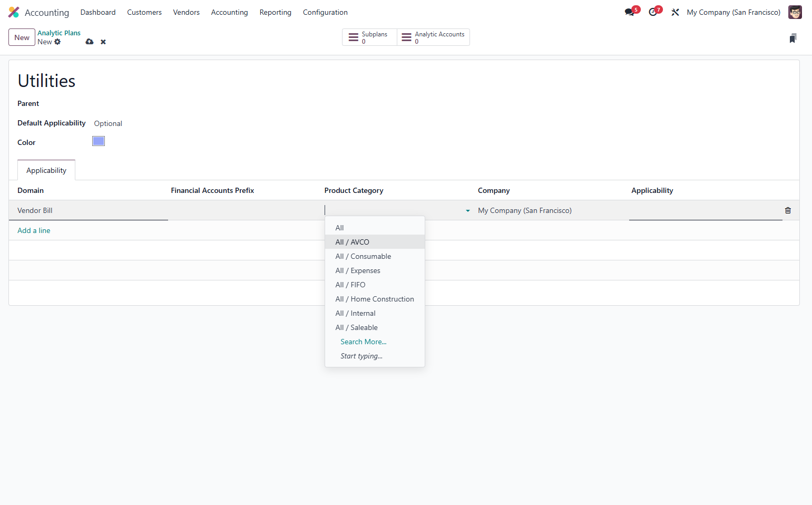The width and height of the screenshot is (812, 505).
Task: Choose 'All / Saleable' option
Action: pyautogui.click(x=375, y=327)
